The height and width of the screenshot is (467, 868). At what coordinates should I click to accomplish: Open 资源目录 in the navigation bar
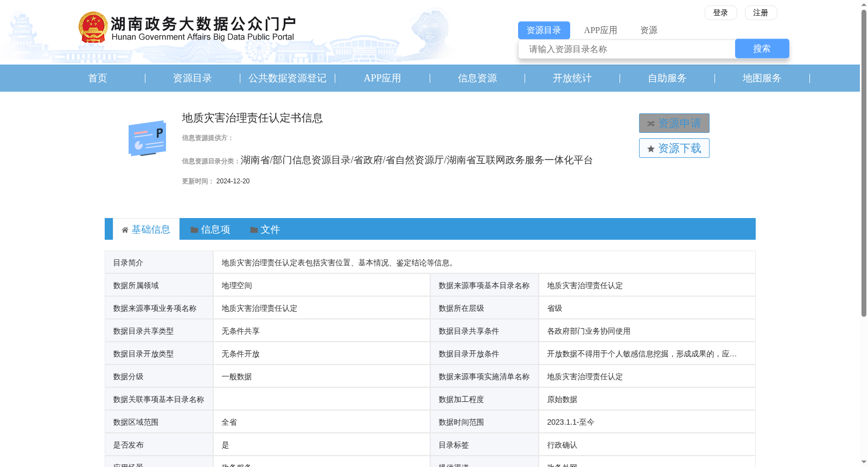click(x=193, y=78)
